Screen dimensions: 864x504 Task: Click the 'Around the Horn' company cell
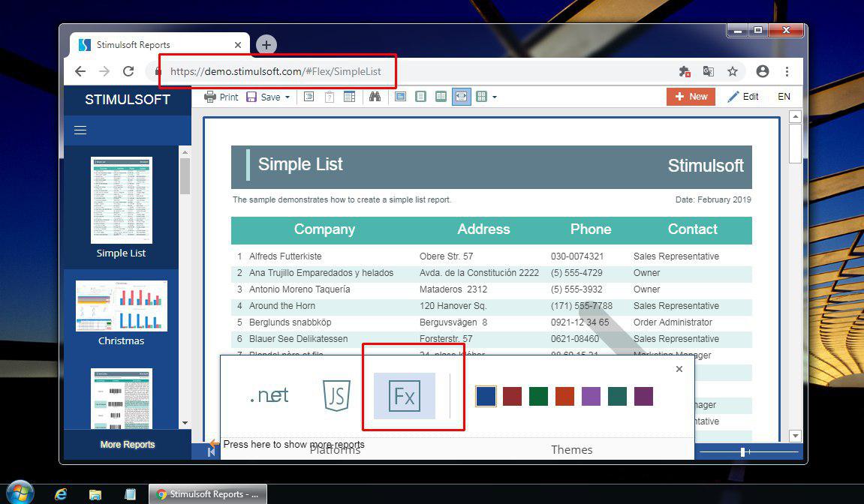click(x=282, y=306)
